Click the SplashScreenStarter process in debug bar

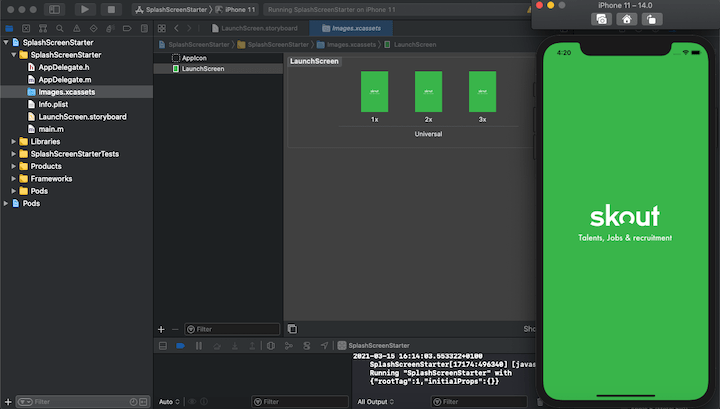point(373,346)
